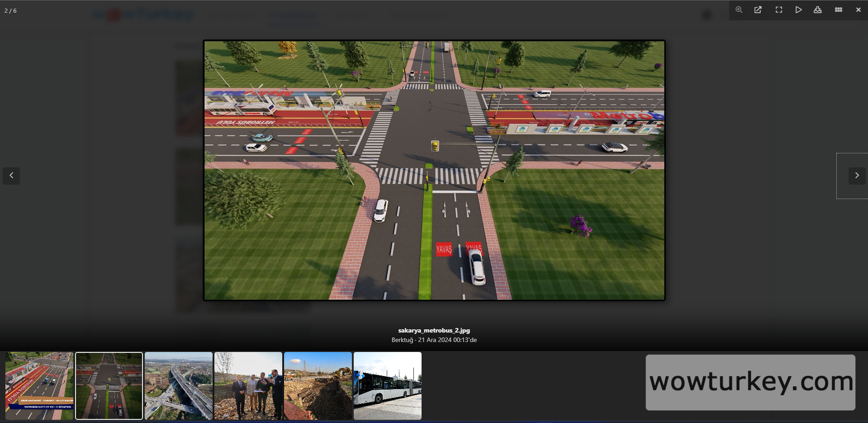Toggle the thumbnails grid view
868x423 pixels.
point(838,10)
